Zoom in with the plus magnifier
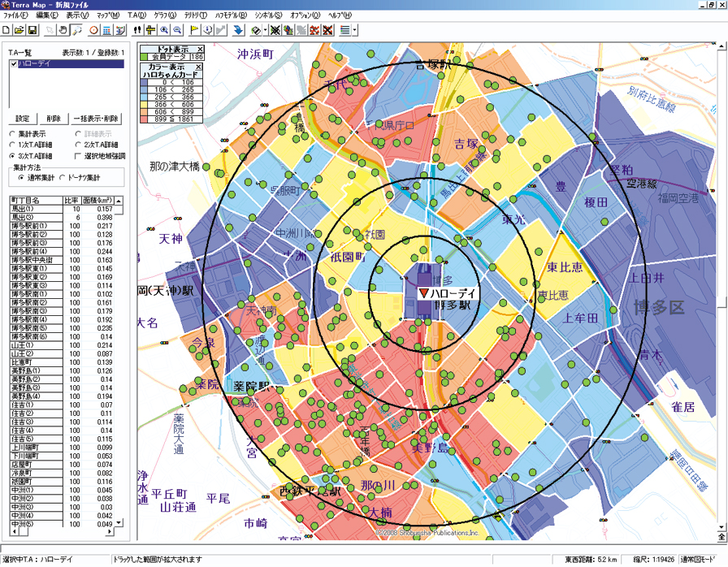Image resolution: width=728 pixels, height=567 pixels. tap(164, 30)
